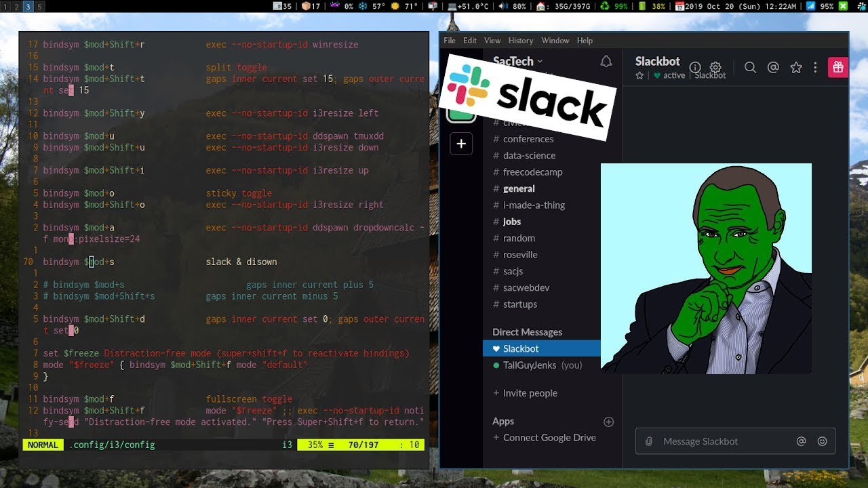868x488 pixels.
Task: Click the Direct Messages section header
Action: click(527, 332)
